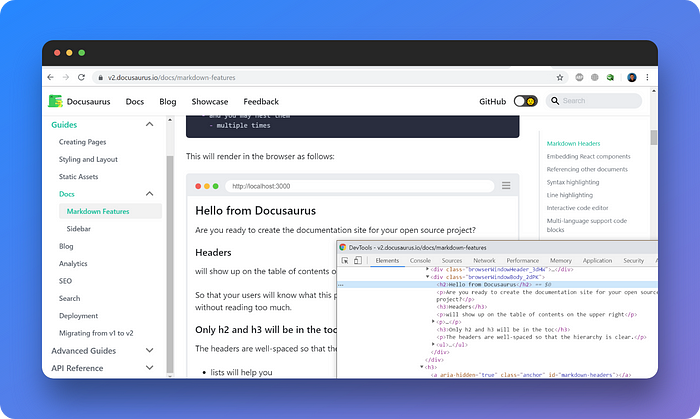Image resolution: width=700 pixels, height=419 pixels.
Task: Open Migrating from v1 to v2
Action: [96, 333]
